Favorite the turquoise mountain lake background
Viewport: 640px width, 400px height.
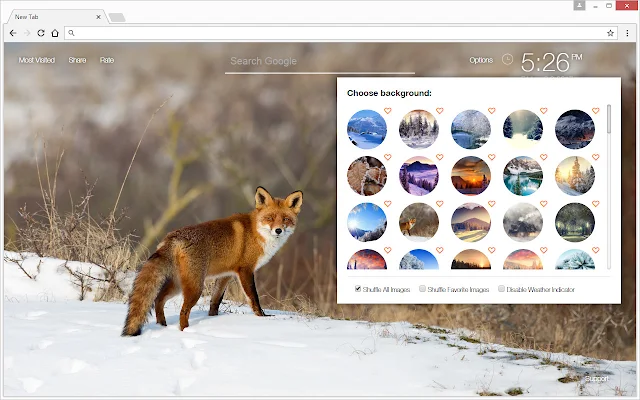[543, 157]
